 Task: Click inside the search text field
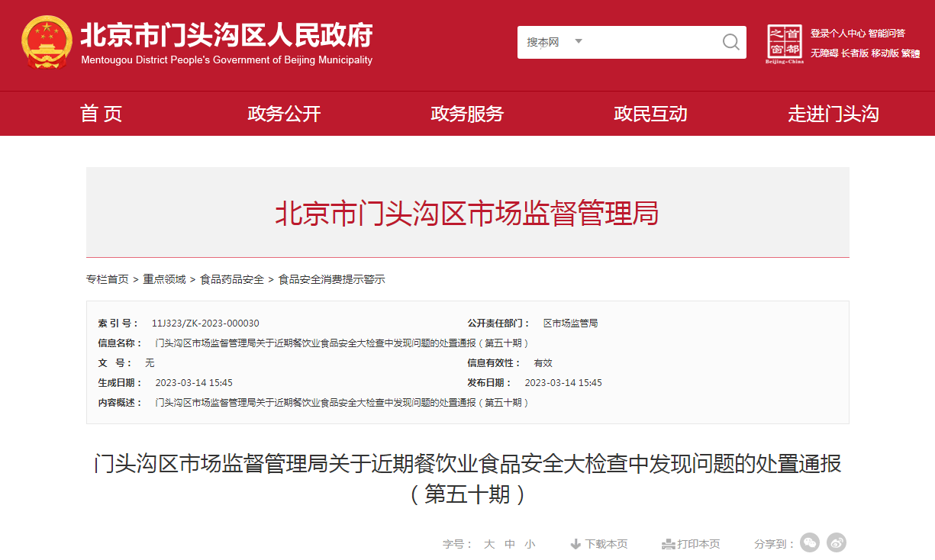coord(649,42)
